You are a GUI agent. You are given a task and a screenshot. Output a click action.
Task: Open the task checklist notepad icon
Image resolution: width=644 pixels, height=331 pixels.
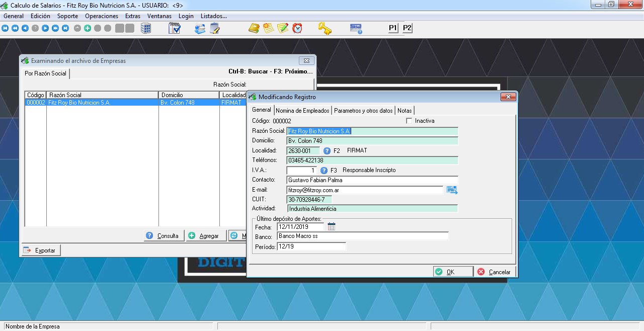click(x=175, y=28)
